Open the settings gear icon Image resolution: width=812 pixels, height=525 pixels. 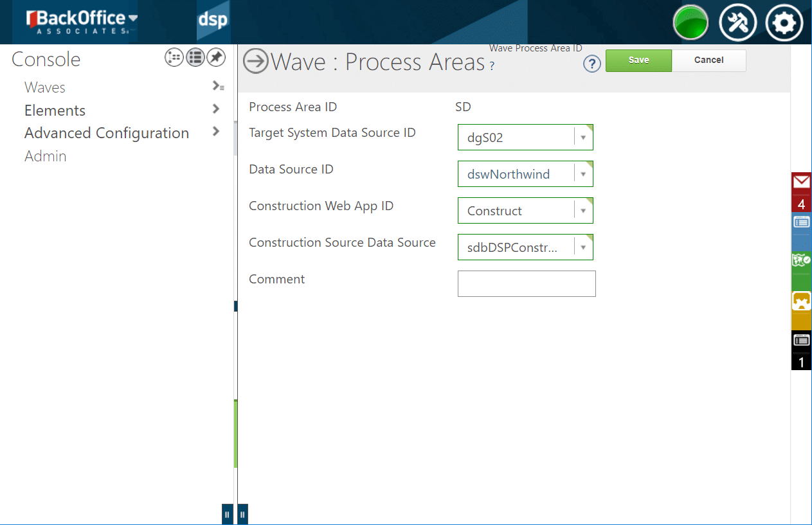point(784,24)
